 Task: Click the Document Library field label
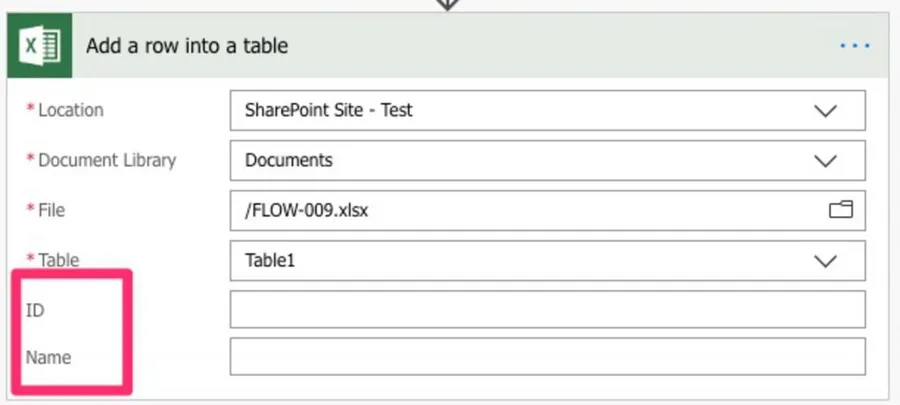(x=106, y=160)
